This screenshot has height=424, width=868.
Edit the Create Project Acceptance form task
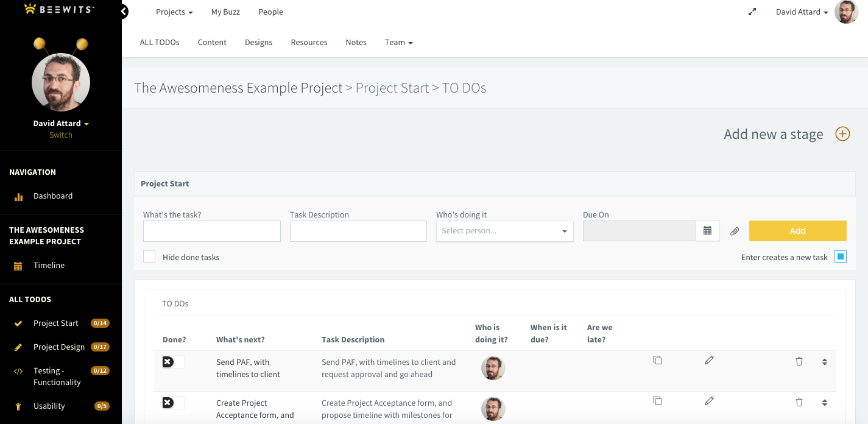pos(709,401)
